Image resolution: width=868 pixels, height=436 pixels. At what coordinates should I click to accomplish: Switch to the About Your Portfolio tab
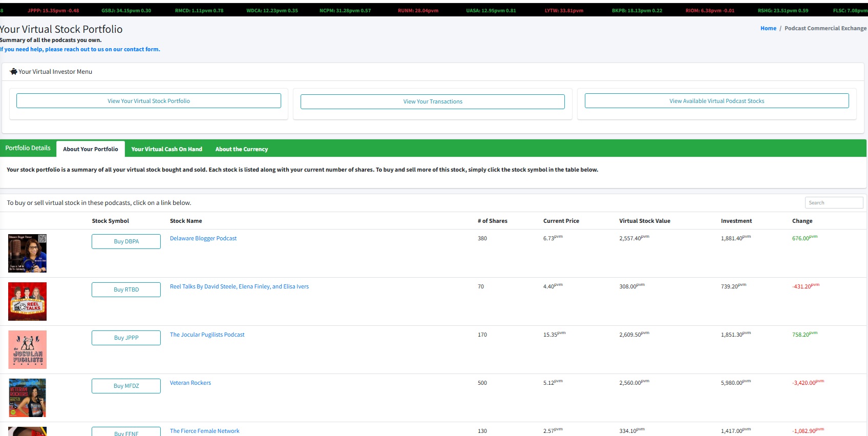(x=90, y=149)
